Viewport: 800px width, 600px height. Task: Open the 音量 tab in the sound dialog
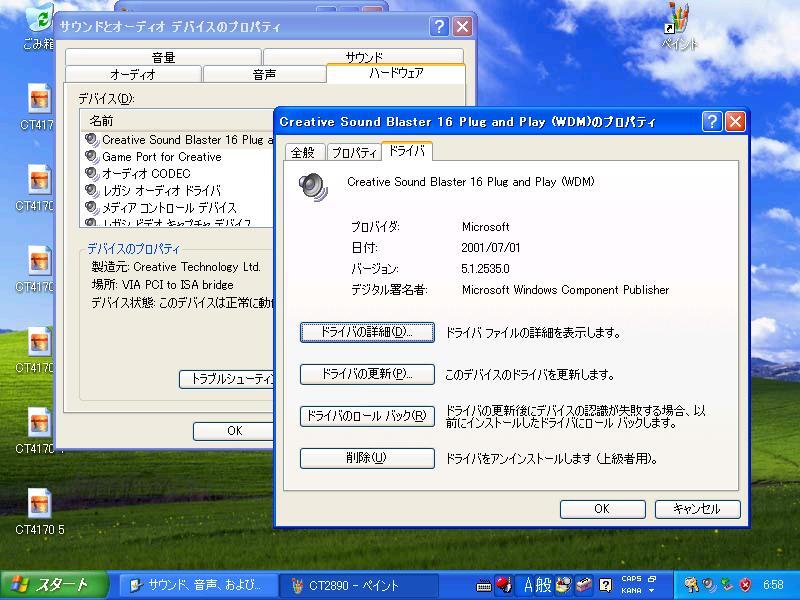coord(163,57)
